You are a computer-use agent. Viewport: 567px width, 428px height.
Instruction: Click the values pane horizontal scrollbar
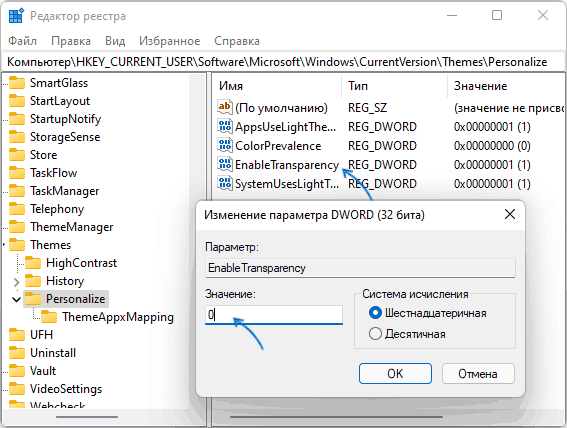[x=336, y=417]
